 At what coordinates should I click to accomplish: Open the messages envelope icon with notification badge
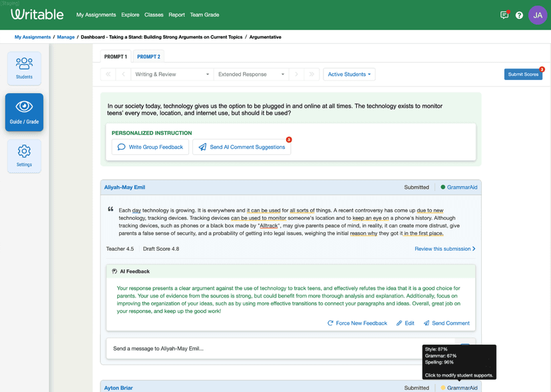(x=504, y=14)
